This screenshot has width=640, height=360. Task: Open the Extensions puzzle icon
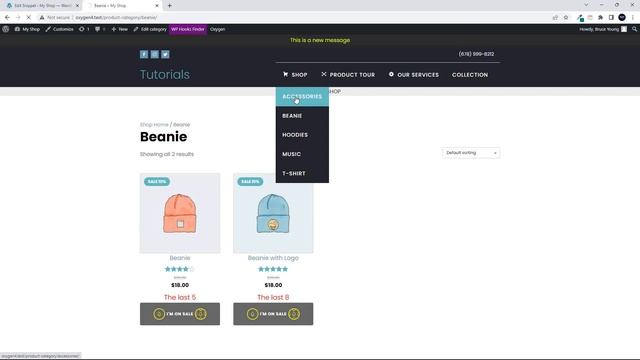coord(600,18)
